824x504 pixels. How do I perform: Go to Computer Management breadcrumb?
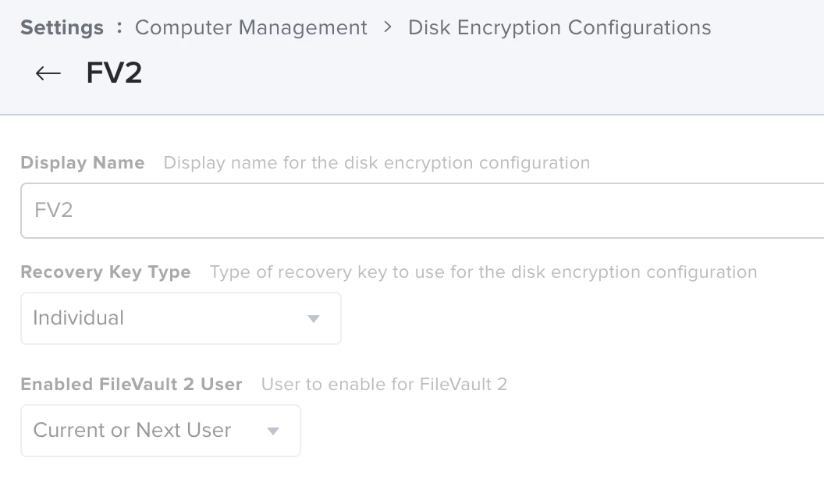click(250, 28)
